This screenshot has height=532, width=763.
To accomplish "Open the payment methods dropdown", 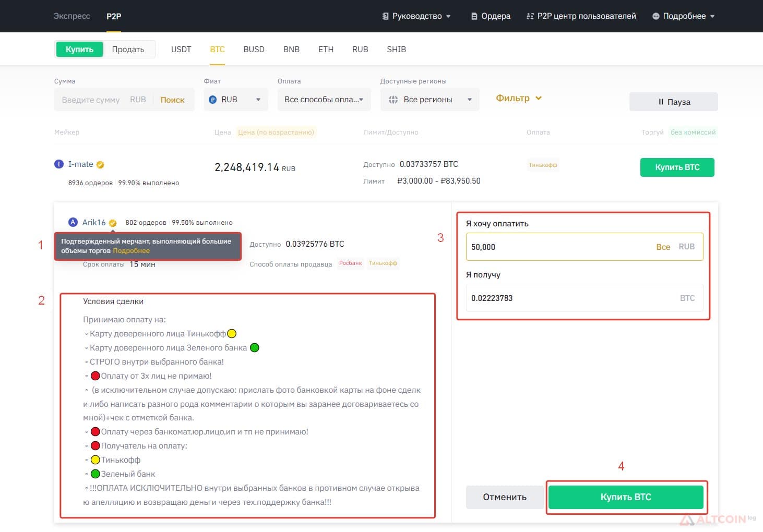I will pos(324,100).
